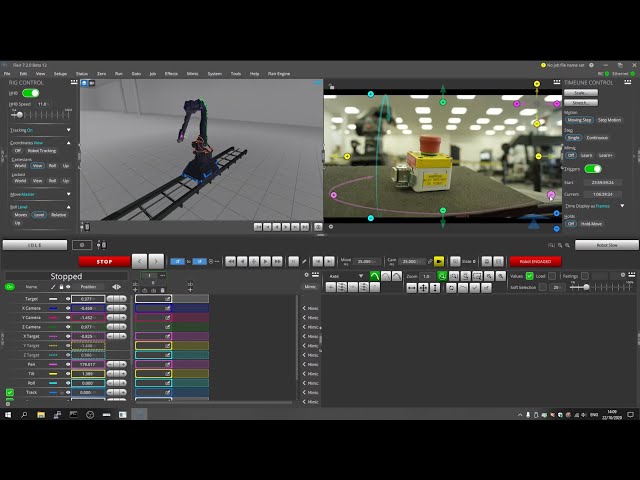Click the Move frames input field
Screen dimensions: 640x480
click(x=367, y=261)
